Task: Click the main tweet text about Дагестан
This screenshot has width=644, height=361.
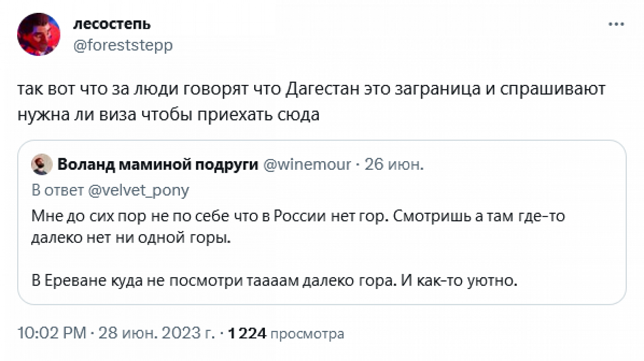Action: click(x=311, y=102)
